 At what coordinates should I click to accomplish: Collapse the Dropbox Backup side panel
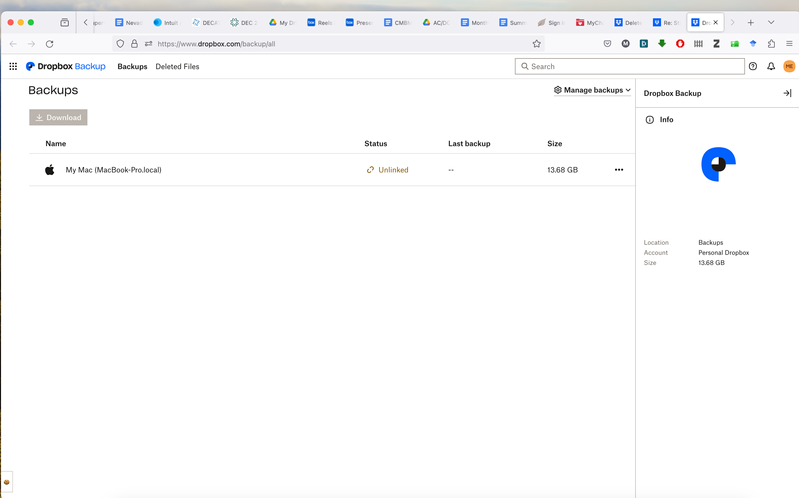787,93
